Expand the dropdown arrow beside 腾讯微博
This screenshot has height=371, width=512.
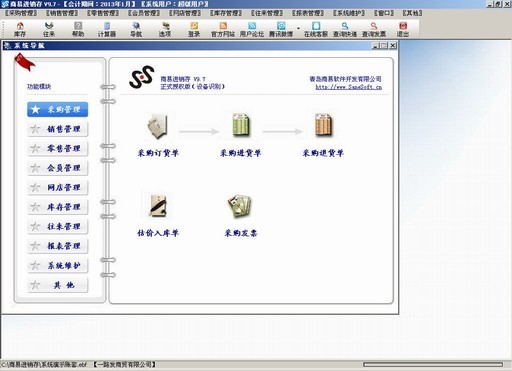298,28
